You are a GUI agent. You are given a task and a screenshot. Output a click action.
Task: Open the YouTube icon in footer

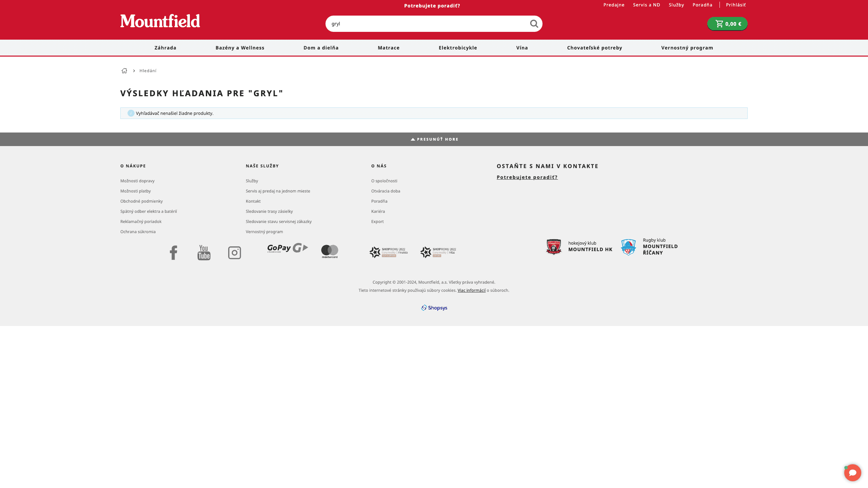(204, 252)
